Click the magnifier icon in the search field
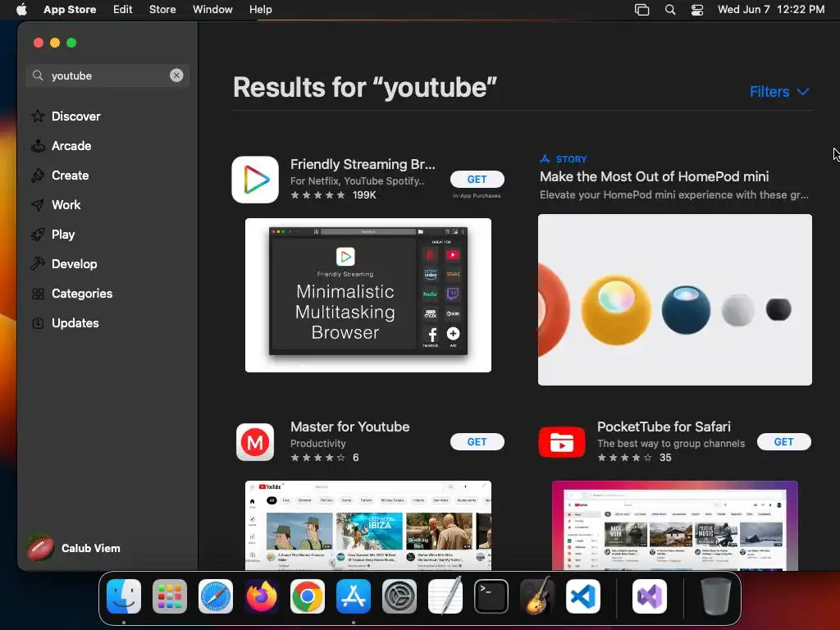This screenshot has width=840, height=630. point(38,75)
